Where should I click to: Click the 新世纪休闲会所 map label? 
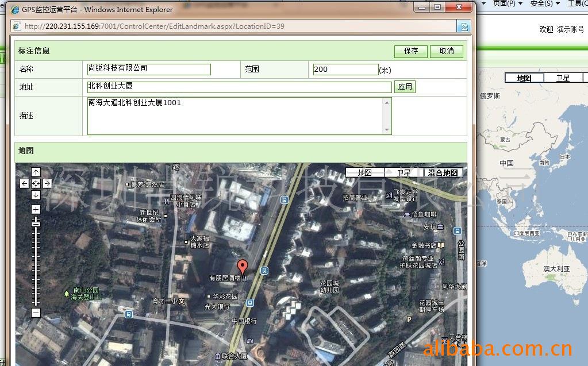pos(149,216)
